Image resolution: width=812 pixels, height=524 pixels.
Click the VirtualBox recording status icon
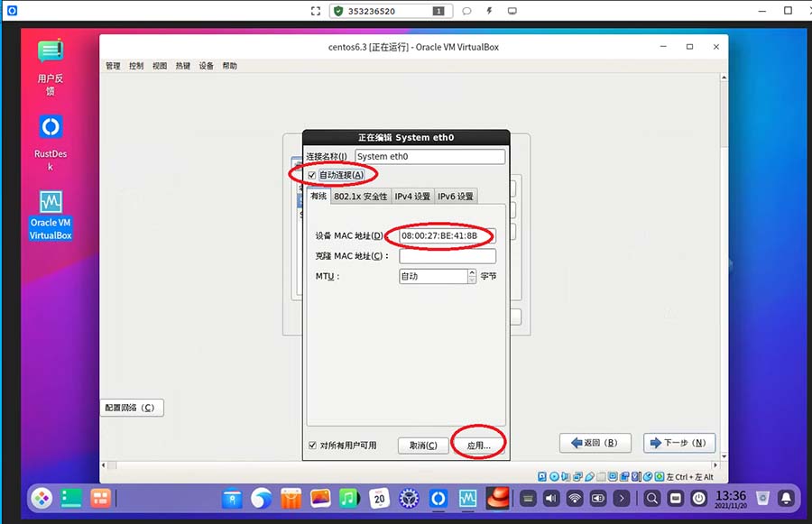tap(624, 477)
